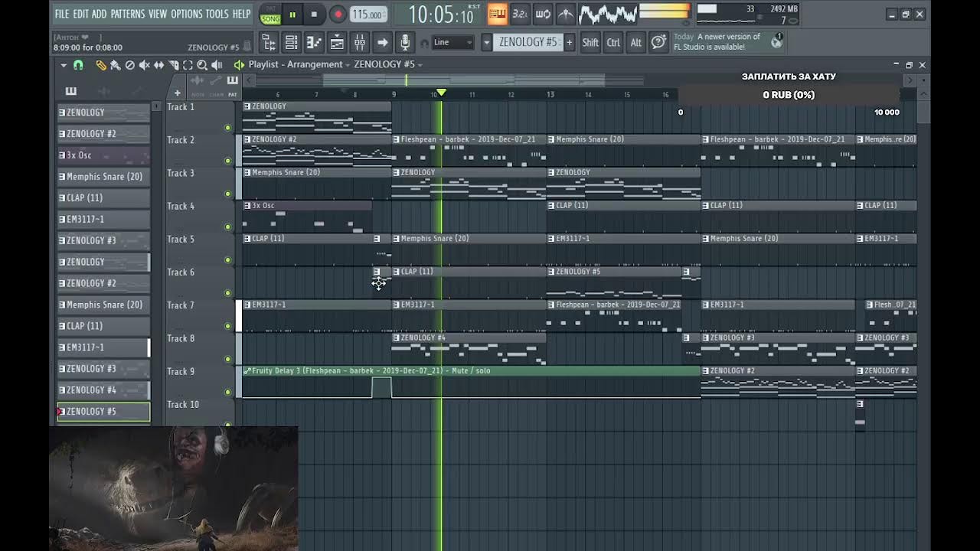Viewport: 980px width, 551px height.
Task: Click the arrow icon next to Mixer button
Action: point(383,42)
